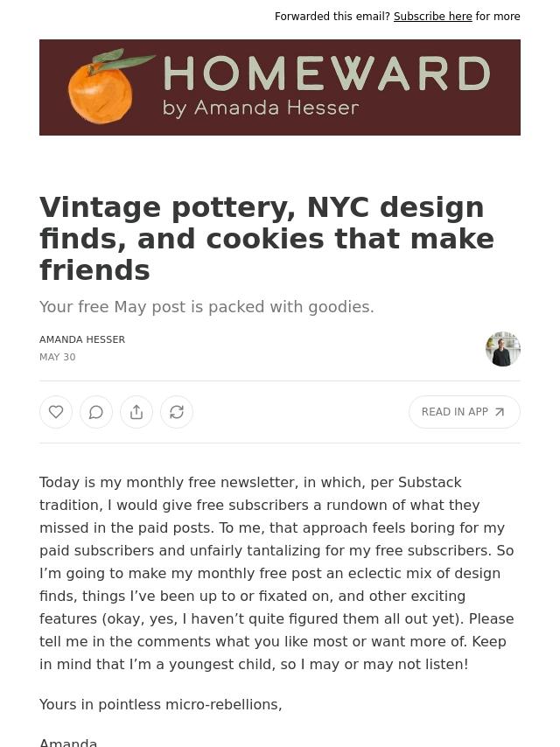Restack the post with the circular arrows icon
Image resolution: width=560 pixels, height=747 pixels.
(177, 412)
